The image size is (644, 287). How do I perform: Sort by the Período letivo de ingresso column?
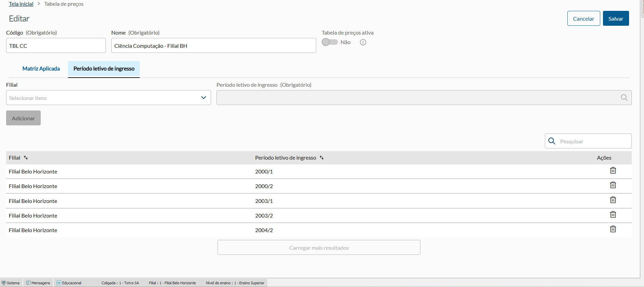click(x=322, y=158)
